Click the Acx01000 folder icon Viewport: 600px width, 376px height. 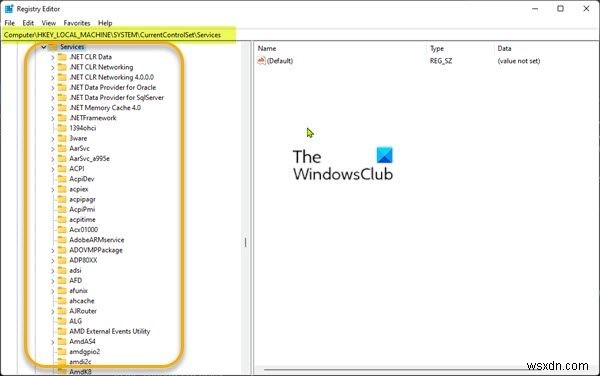point(62,230)
